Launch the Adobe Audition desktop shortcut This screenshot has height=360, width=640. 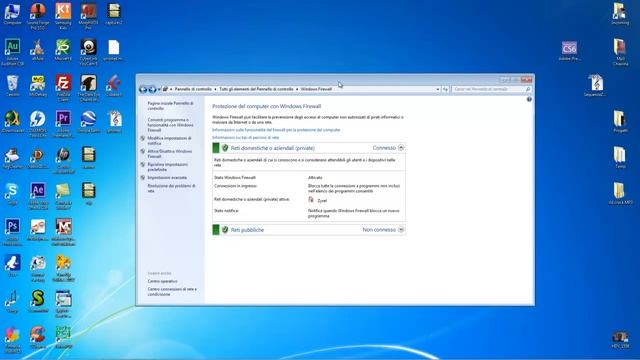(12, 52)
